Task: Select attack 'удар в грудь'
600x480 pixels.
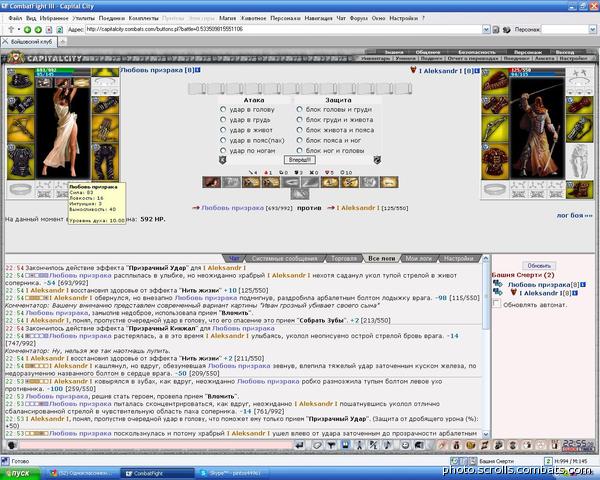Action: tap(223, 119)
